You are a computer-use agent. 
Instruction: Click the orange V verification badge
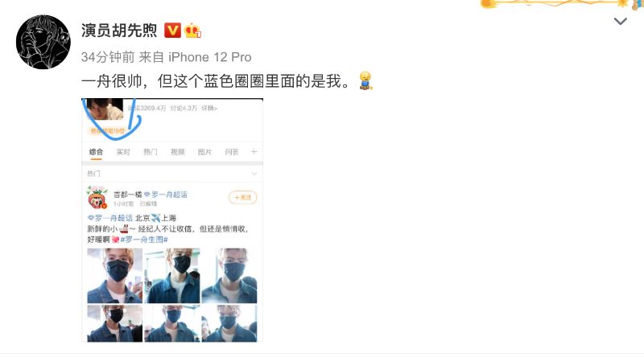point(172,31)
